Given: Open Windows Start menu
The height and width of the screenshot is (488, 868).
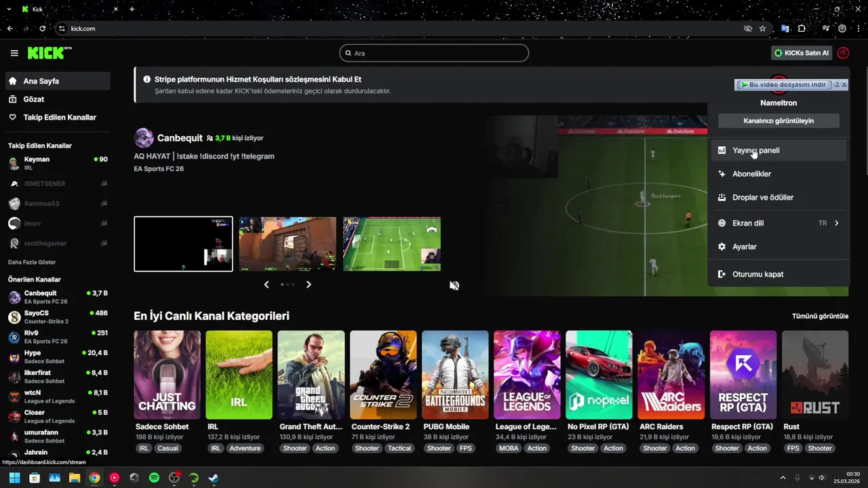Looking at the screenshot, I should 14,478.
